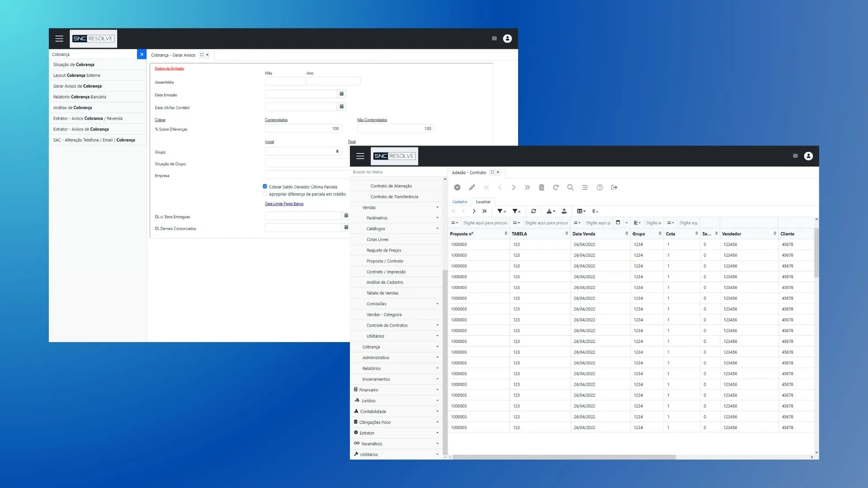The width and height of the screenshot is (868, 488).
Task: Expand the Vendas menu section
Action: (396, 207)
